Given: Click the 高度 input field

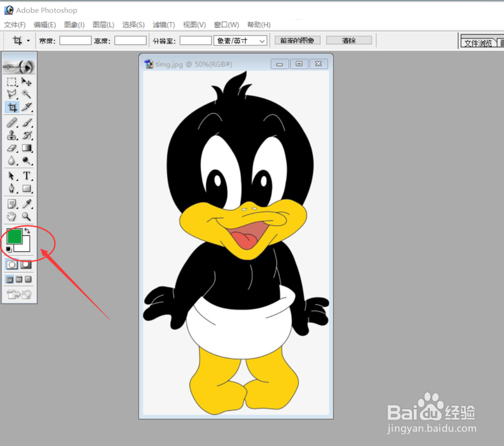Looking at the screenshot, I should click(131, 40).
